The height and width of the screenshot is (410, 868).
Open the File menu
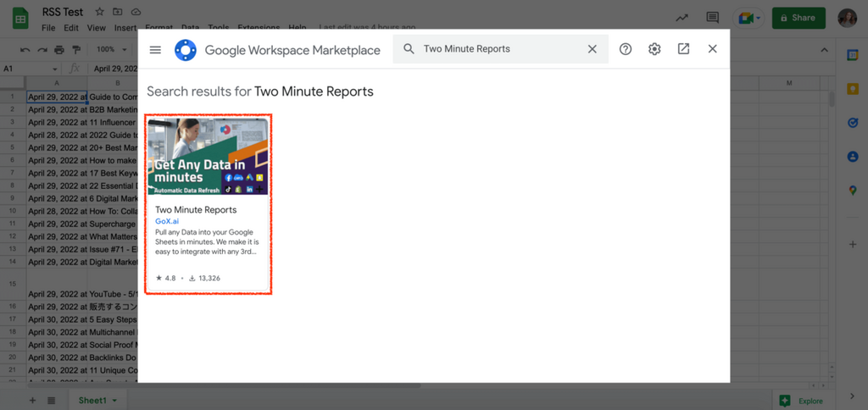click(x=49, y=28)
